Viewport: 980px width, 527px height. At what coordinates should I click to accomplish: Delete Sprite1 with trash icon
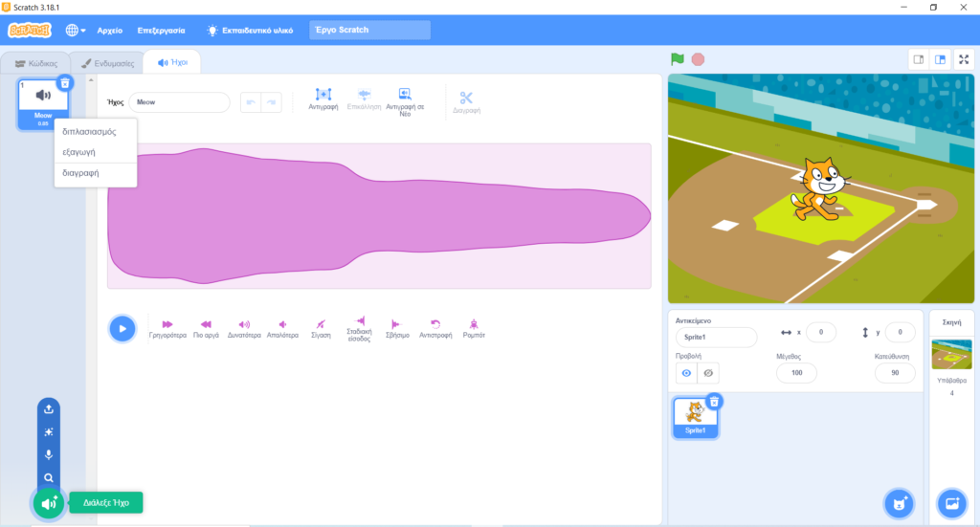(714, 402)
